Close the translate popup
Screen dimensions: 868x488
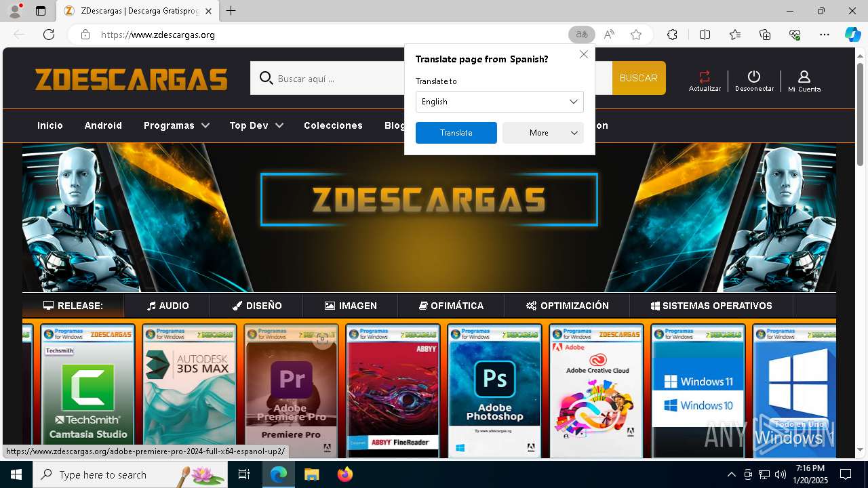(583, 54)
